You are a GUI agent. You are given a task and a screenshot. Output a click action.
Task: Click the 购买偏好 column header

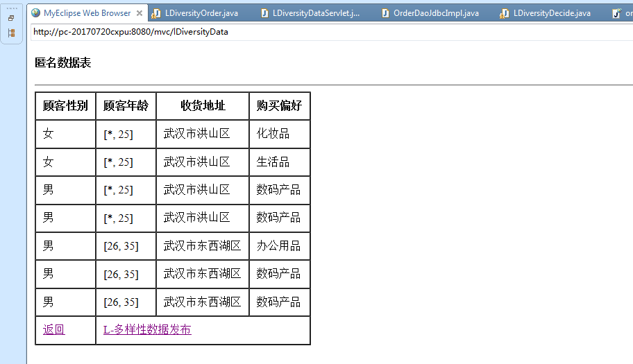point(279,106)
